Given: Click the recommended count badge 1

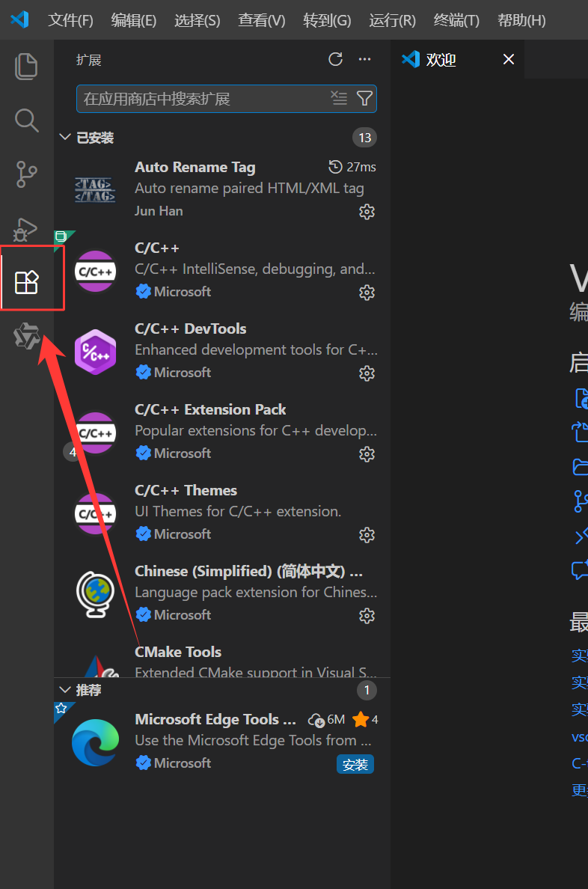Looking at the screenshot, I should [367, 690].
